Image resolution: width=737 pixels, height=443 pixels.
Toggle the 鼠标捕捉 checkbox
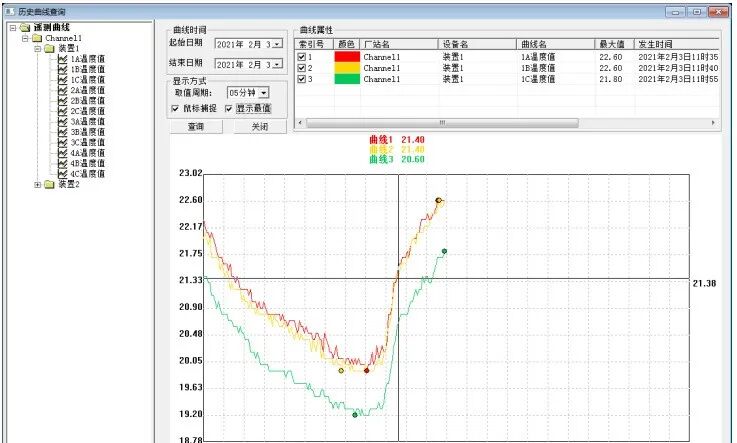pyautogui.click(x=175, y=109)
